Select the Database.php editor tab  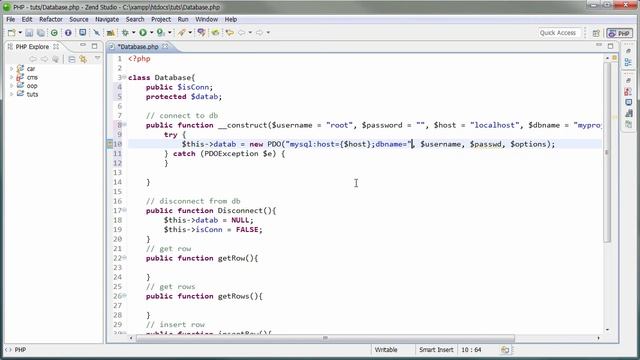click(x=138, y=47)
